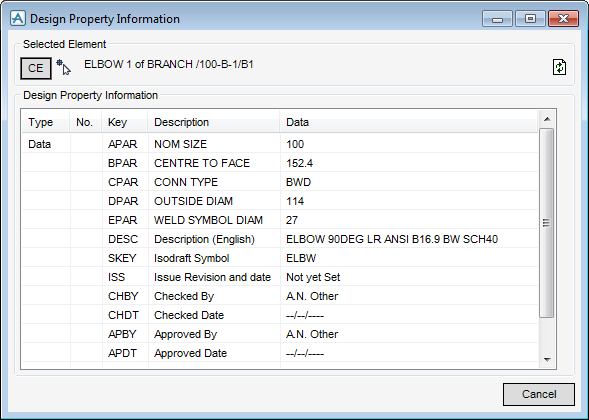Click the application logo in title bar
The width and height of the screenshot is (589, 420).
(18, 18)
